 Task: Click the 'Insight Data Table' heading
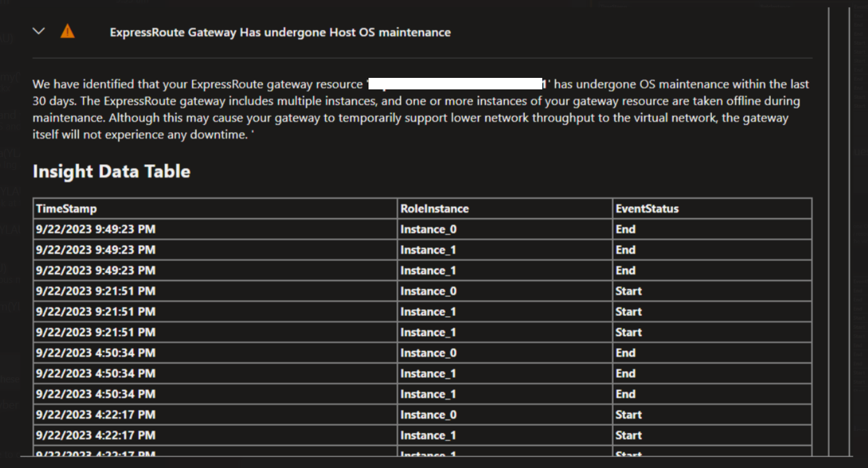tap(112, 171)
